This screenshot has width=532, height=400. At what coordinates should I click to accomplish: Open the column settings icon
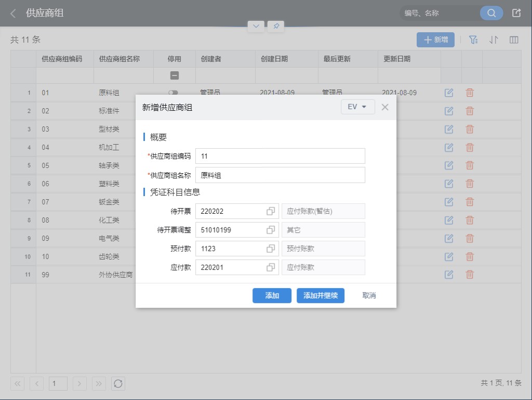[x=514, y=40]
